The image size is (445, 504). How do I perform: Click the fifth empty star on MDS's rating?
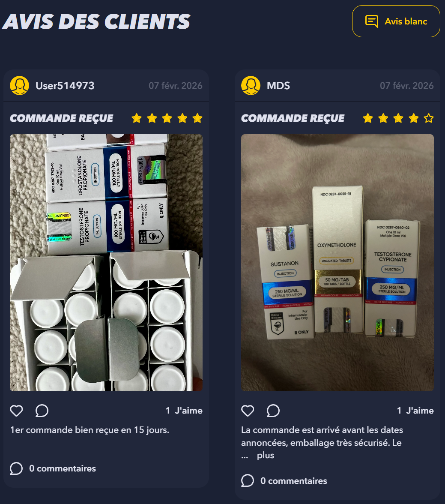[x=429, y=118]
